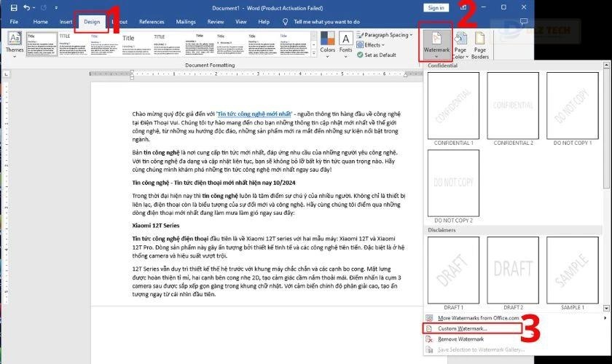This screenshot has height=364, width=612.
Task: Open the References tab
Action: click(152, 22)
